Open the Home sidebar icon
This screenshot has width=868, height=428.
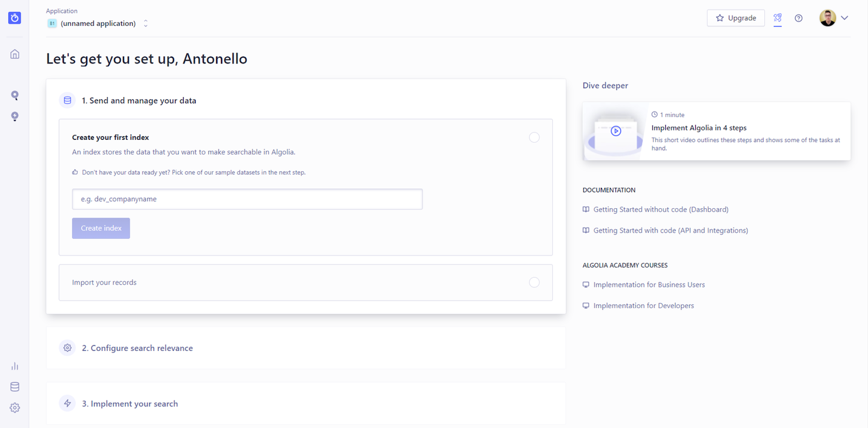[x=15, y=54]
